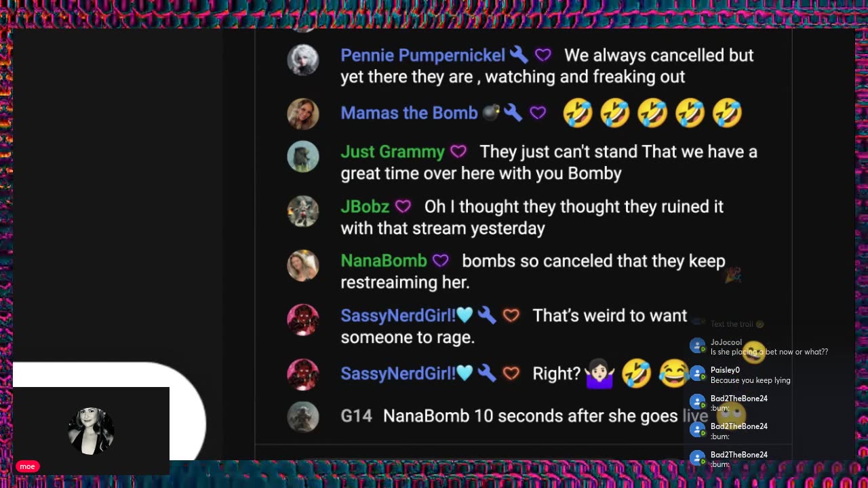The image size is (868, 488).
Task: Click the purple heart beside Just Grammy
Action: [458, 152]
